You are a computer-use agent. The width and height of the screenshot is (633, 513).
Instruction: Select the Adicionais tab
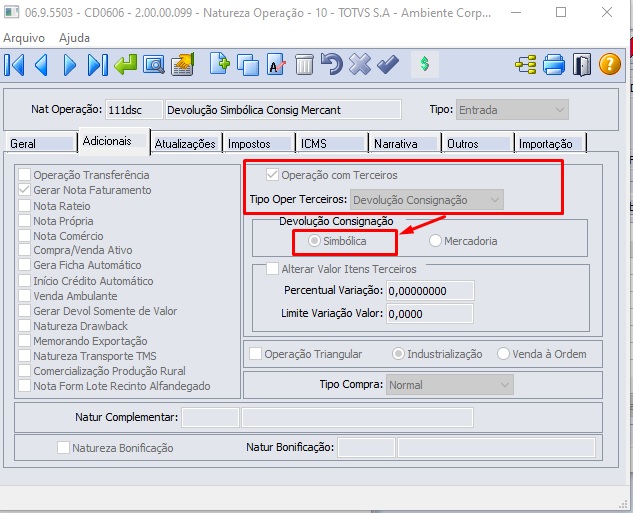115,141
